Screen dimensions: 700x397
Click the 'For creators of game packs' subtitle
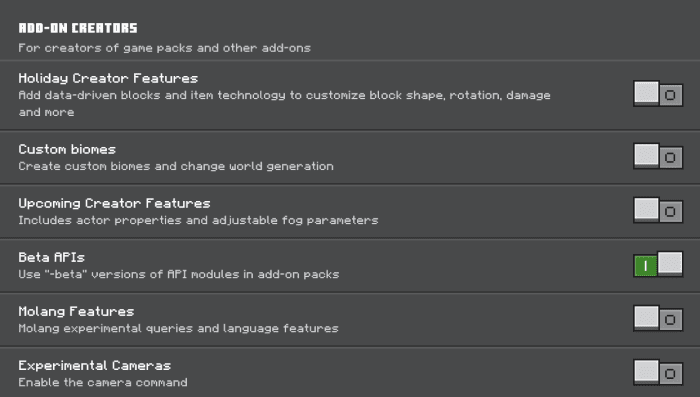click(164, 48)
